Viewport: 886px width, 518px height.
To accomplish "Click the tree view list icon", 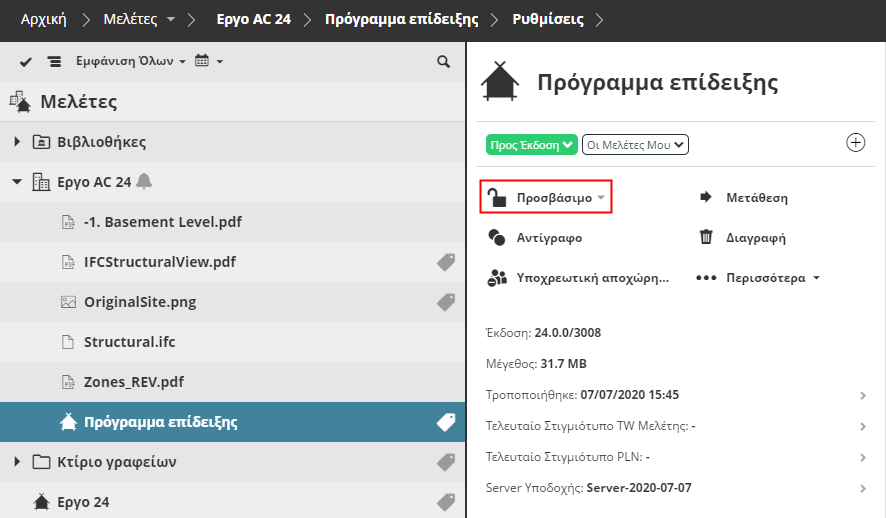I will tap(54, 62).
